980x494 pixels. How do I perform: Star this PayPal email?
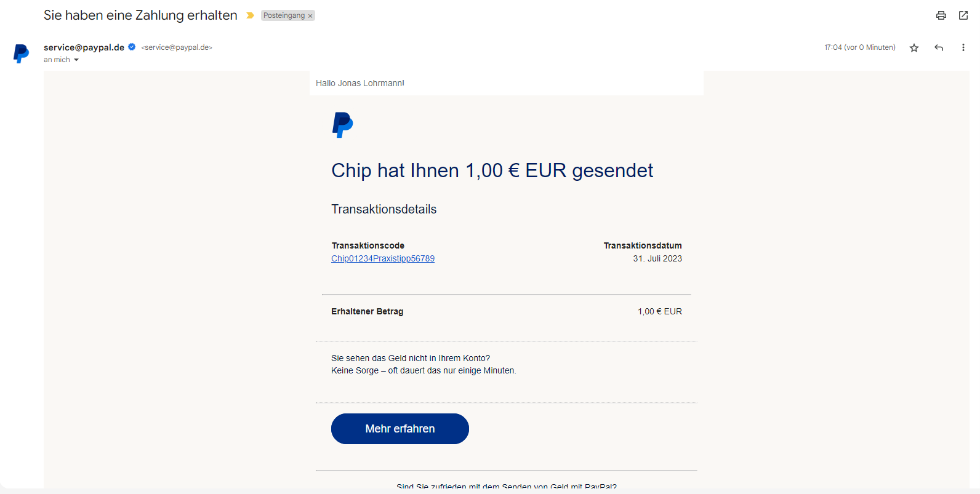pos(914,48)
